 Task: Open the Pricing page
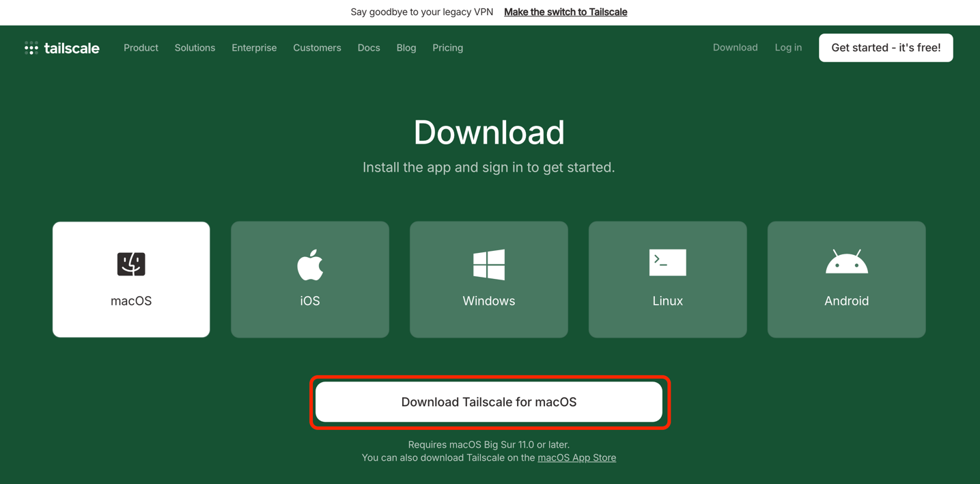click(448, 48)
